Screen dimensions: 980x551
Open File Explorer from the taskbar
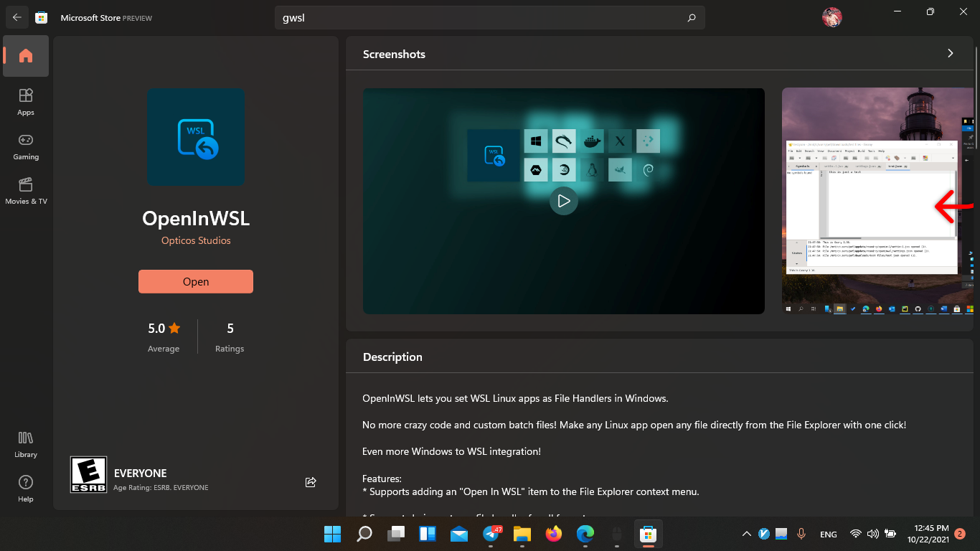coord(522,534)
